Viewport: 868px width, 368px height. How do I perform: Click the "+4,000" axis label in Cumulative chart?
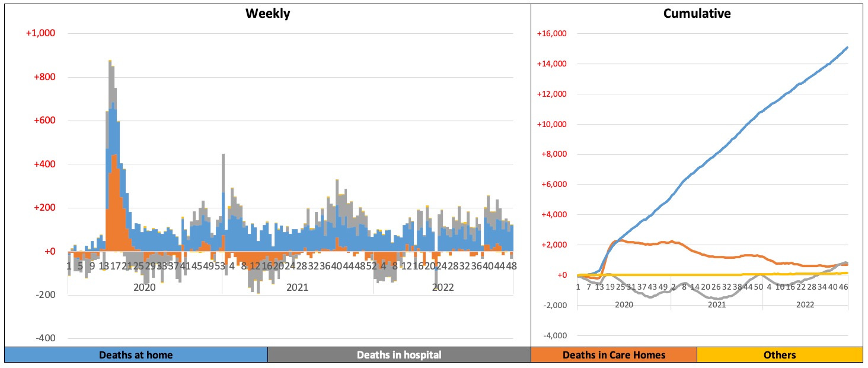point(554,215)
